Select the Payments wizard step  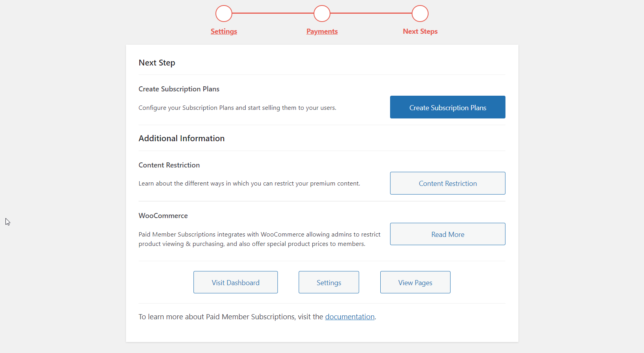(x=322, y=31)
